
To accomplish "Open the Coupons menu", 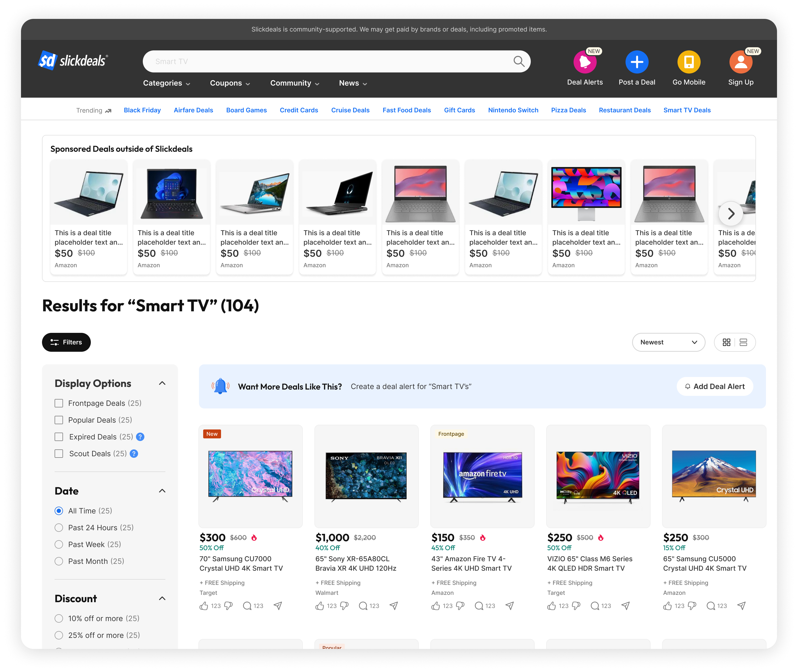I will [x=230, y=83].
